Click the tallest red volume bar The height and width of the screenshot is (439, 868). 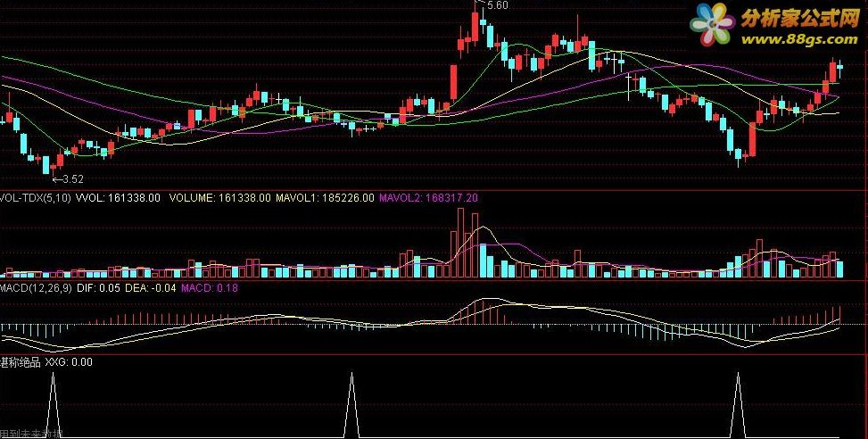[460, 243]
